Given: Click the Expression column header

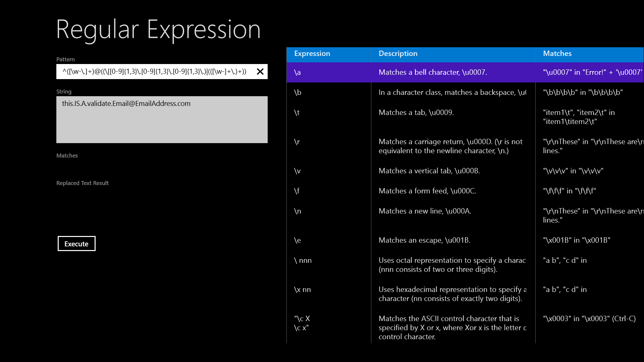Looking at the screenshot, I should tap(312, 54).
